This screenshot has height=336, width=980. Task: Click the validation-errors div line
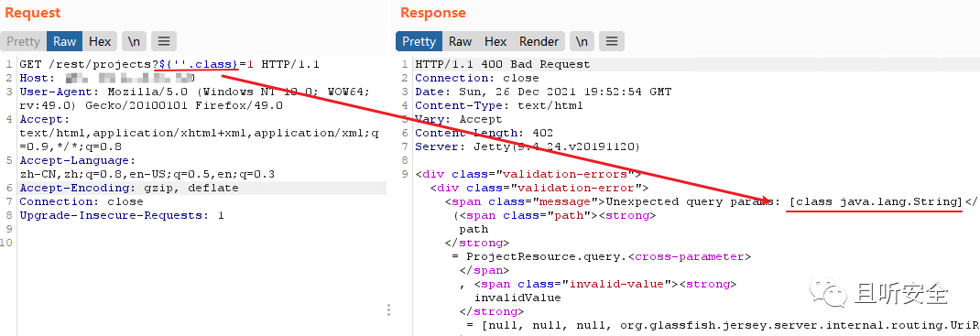tap(528, 174)
